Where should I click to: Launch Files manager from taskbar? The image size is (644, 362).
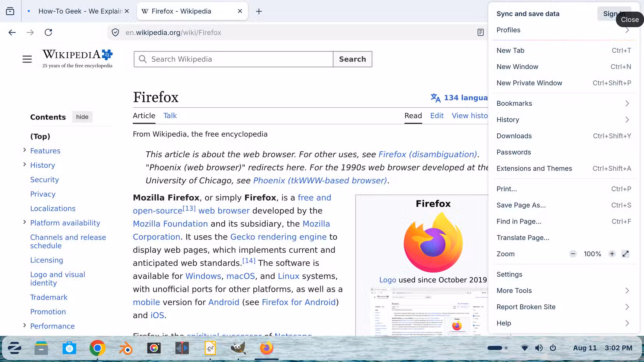[x=41, y=348]
